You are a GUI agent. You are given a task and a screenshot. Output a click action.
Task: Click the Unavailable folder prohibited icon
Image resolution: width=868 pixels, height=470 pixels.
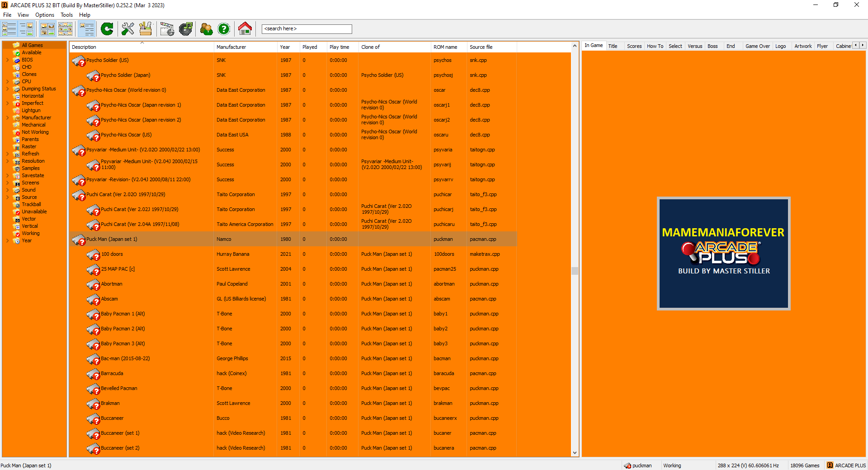pyautogui.click(x=17, y=211)
